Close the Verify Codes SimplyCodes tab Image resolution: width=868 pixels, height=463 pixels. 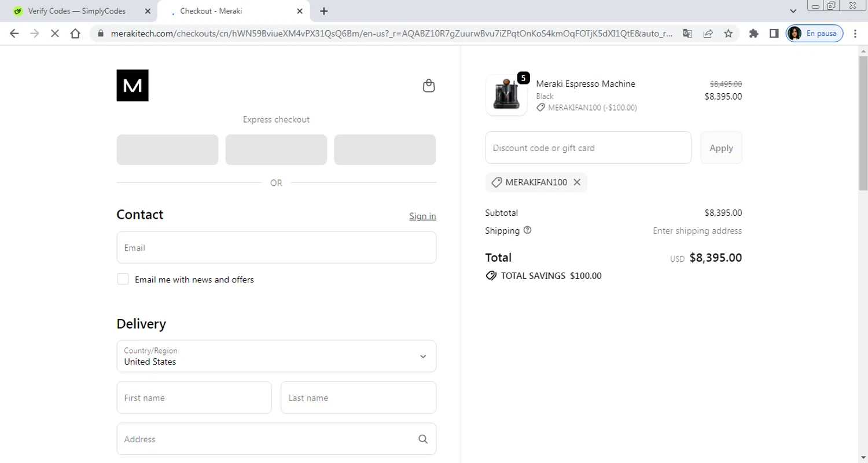(x=148, y=11)
